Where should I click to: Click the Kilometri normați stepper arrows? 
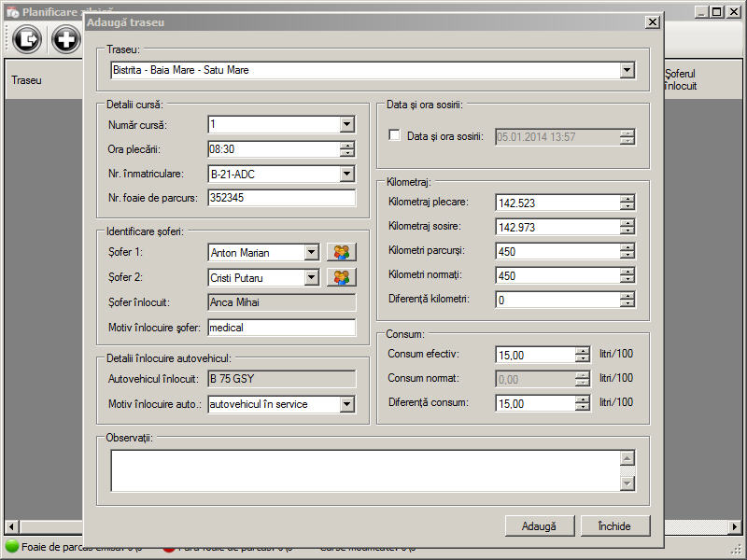(x=627, y=275)
